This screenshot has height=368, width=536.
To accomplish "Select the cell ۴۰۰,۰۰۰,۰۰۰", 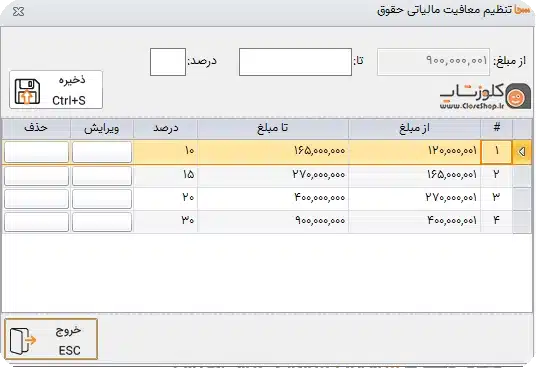I will click(273, 199).
